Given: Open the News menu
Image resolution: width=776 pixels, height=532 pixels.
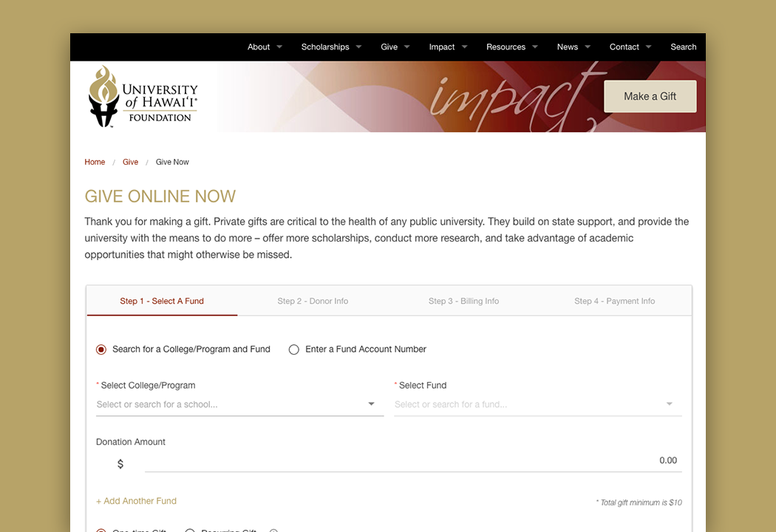Looking at the screenshot, I should [x=574, y=47].
